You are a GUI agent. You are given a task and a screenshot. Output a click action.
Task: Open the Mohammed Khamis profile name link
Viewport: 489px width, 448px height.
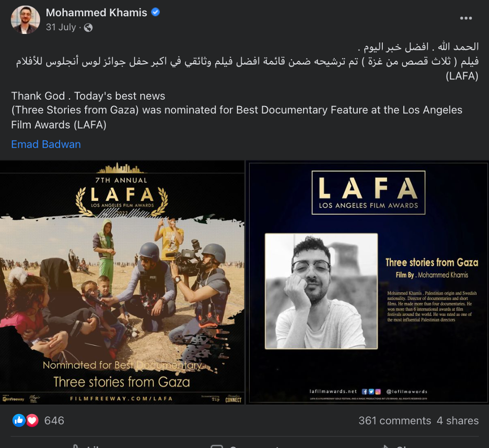click(96, 13)
